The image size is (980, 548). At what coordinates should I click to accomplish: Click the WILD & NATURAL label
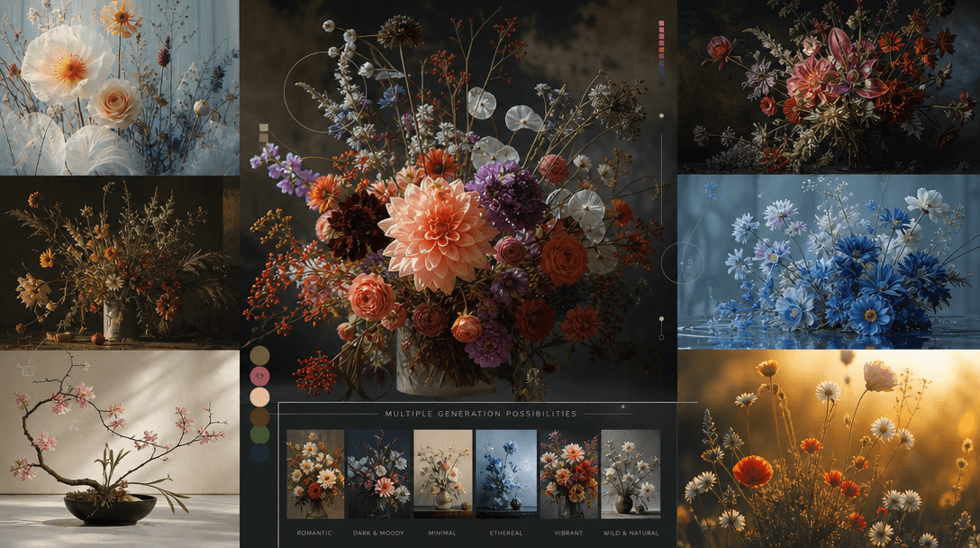point(631,533)
